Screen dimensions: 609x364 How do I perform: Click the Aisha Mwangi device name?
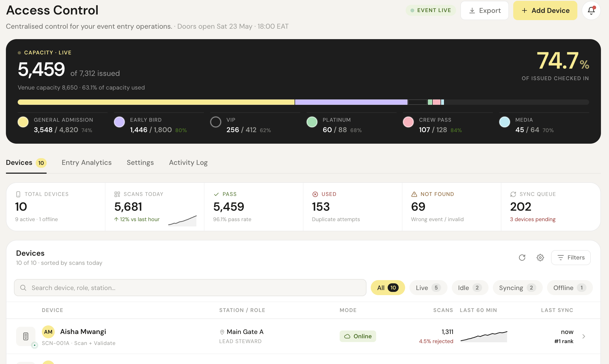[x=83, y=332]
